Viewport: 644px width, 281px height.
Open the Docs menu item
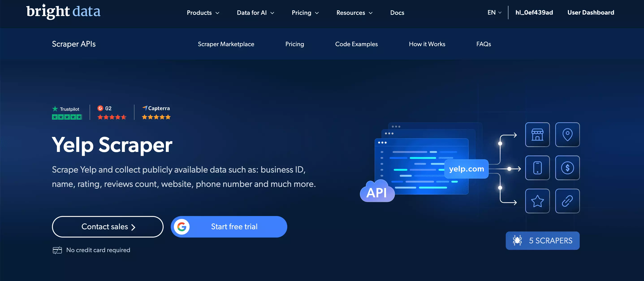[x=397, y=13]
